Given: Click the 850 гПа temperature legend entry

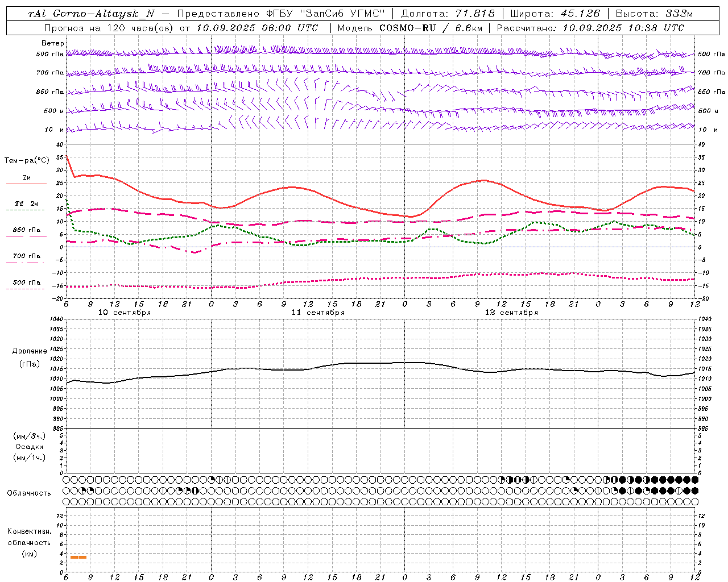Looking at the screenshot, I should tap(27, 230).
